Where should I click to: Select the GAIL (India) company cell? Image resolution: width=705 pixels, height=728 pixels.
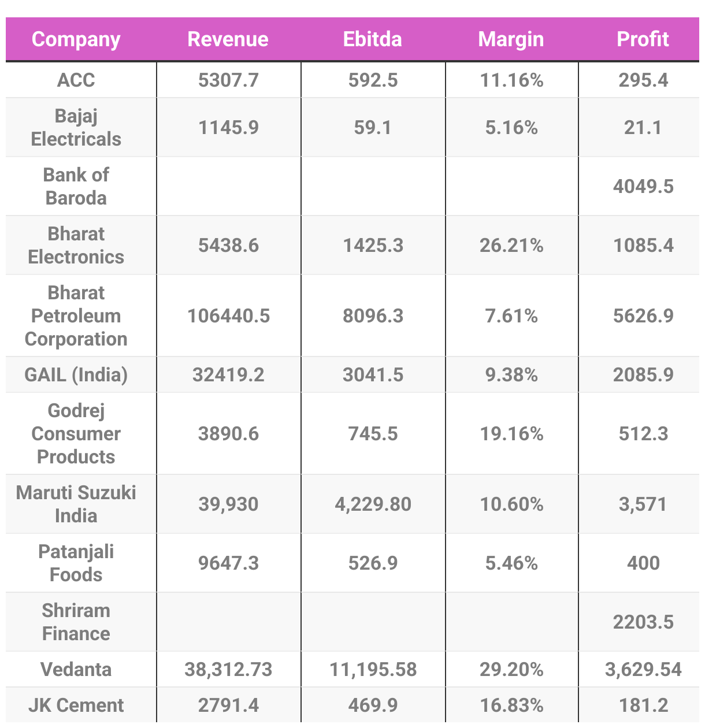coord(76,375)
